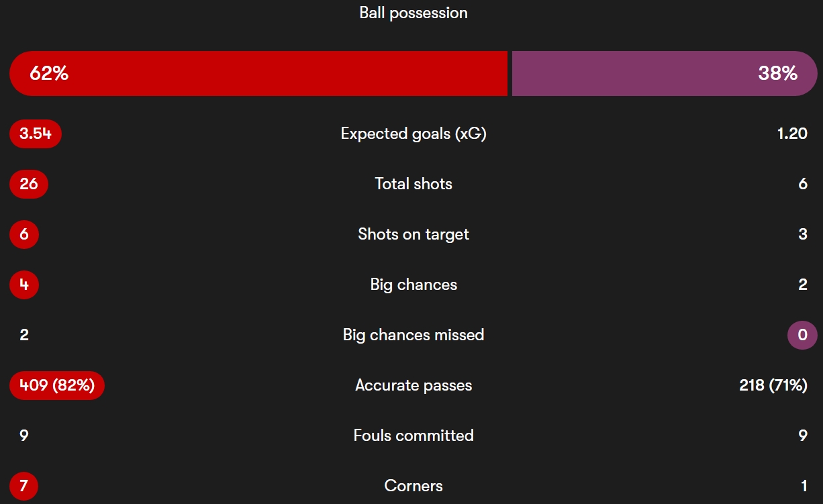Select the 218 (71%) accurate passes value
Screen dimensions: 823x504
pos(773,385)
